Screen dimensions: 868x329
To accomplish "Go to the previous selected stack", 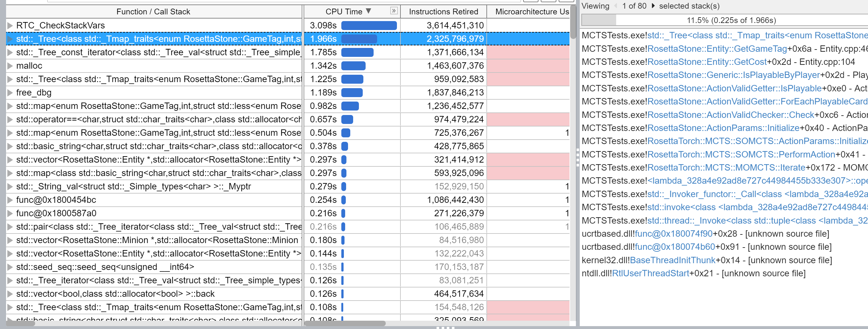I will (616, 6).
